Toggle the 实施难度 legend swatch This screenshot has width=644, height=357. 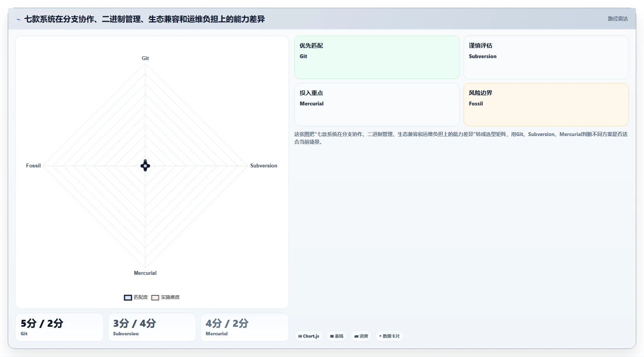(x=155, y=298)
